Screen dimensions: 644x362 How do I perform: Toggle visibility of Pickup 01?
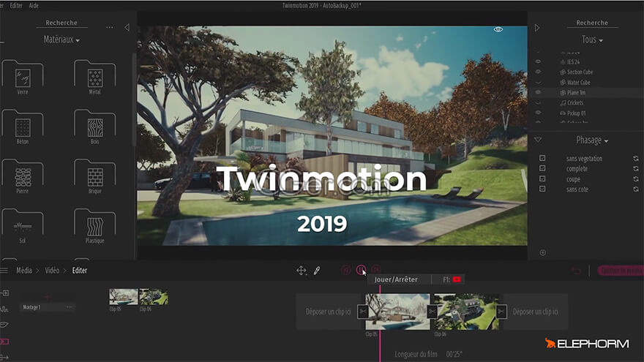tap(538, 113)
